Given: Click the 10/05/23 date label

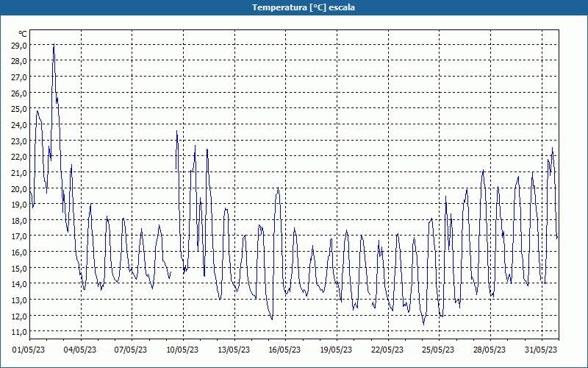Looking at the screenshot, I should (x=182, y=350).
